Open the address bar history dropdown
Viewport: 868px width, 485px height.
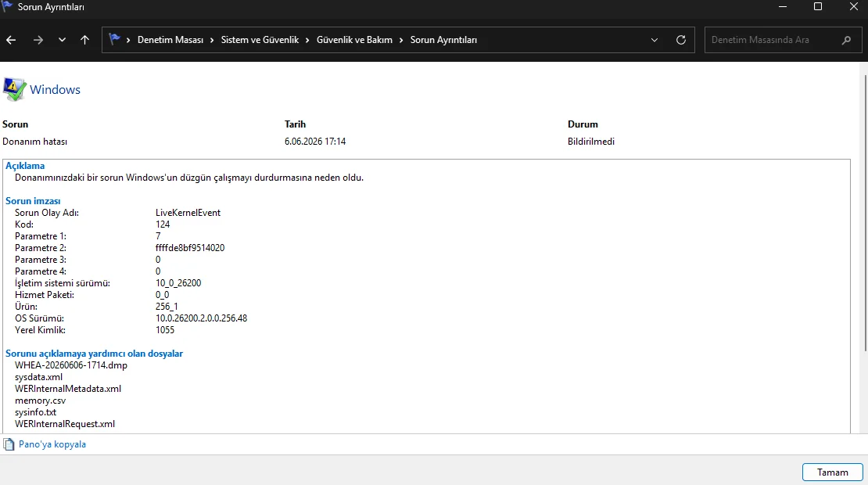point(655,40)
